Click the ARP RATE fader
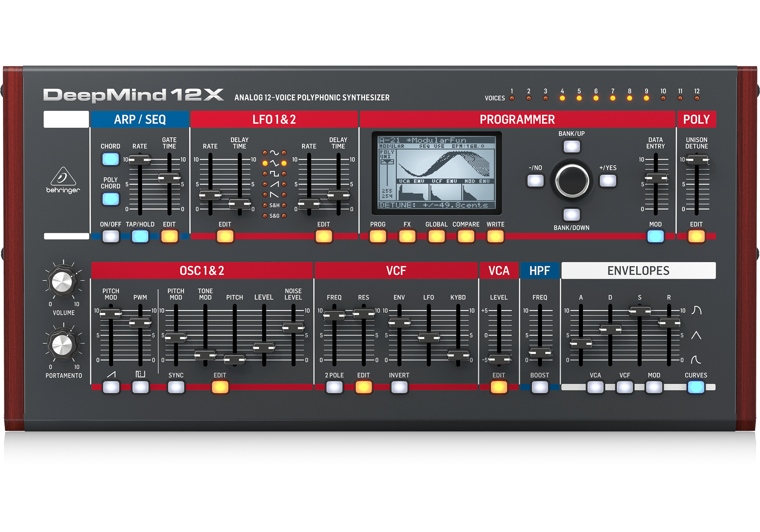 pos(140,160)
